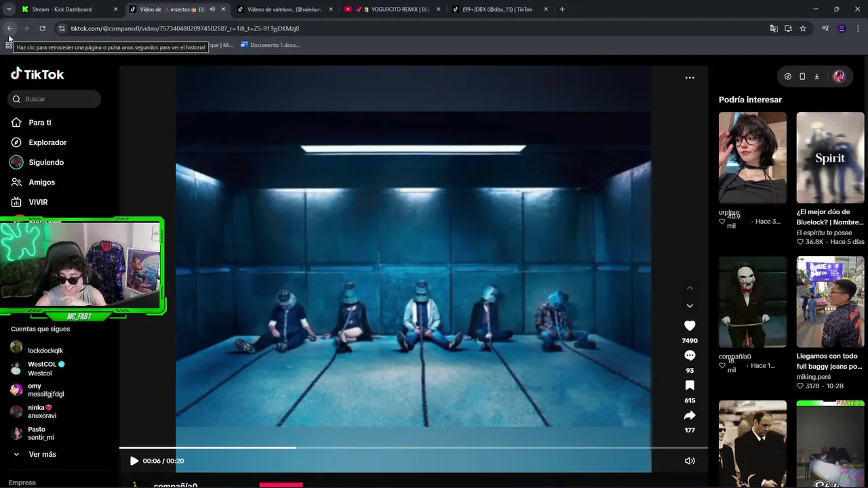The image size is (868, 488).
Task: Open the media controls icon in Chrome toolbar
Action: 825,28
